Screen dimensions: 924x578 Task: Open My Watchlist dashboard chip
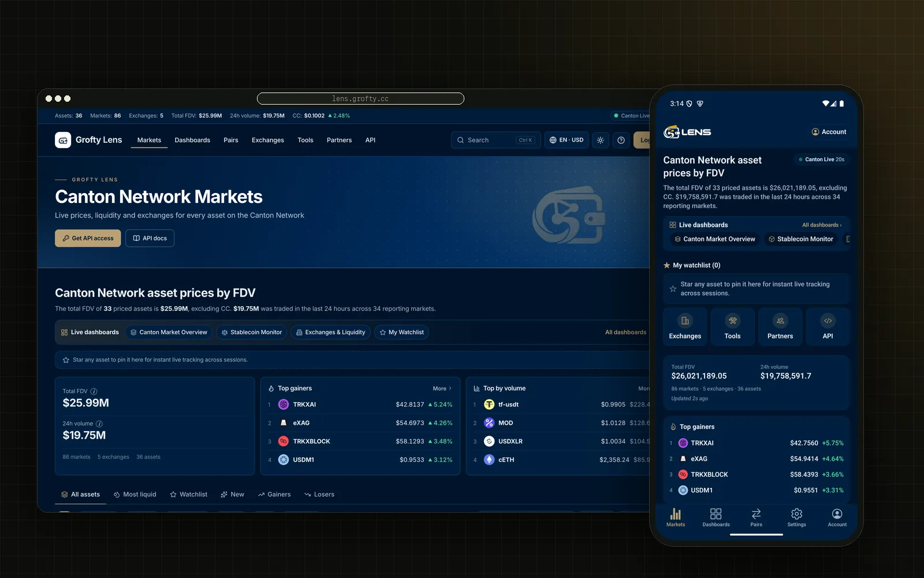click(x=401, y=332)
